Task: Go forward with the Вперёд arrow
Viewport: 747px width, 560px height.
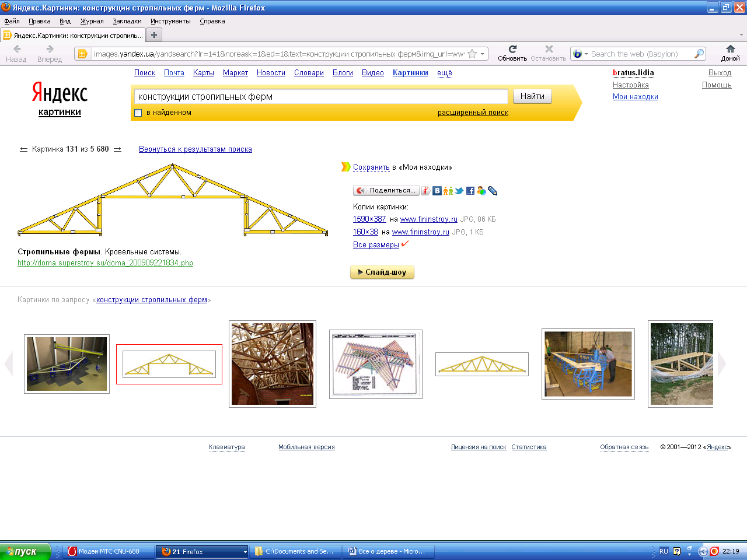Action: 50,53
